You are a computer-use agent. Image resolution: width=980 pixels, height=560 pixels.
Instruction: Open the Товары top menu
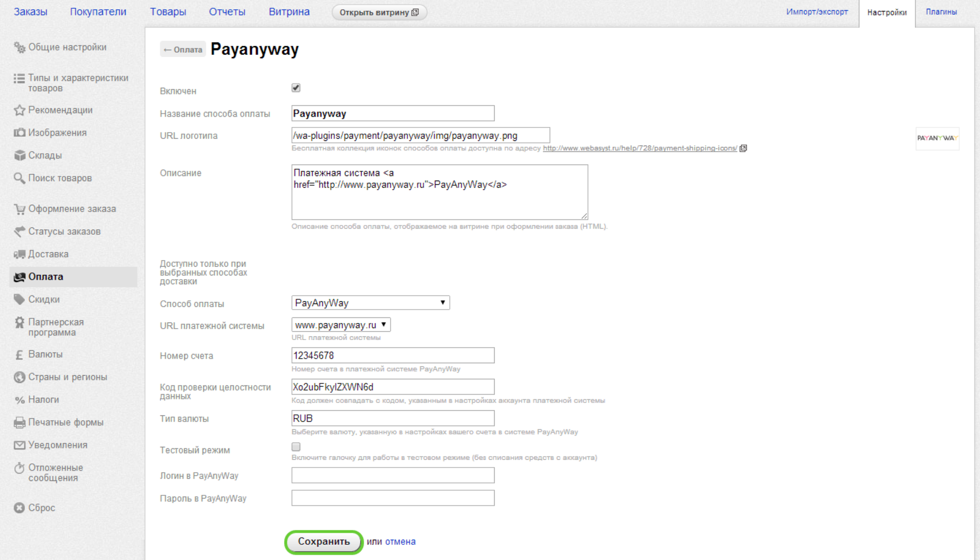[168, 12]
